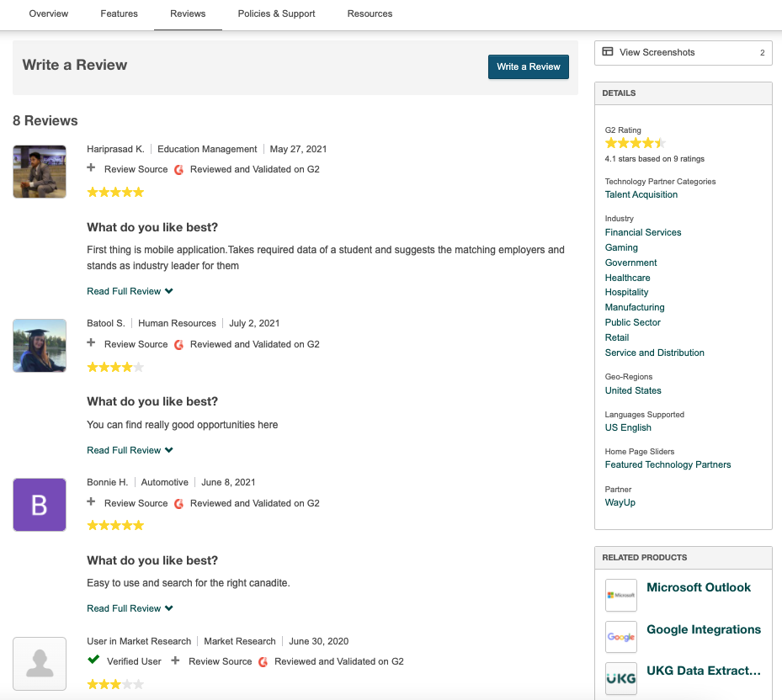Click the UKG Data Extract logo
Image resolution: width=782 pixels, height=700 pixels.
pyautogui.click(x=621, y=678)
